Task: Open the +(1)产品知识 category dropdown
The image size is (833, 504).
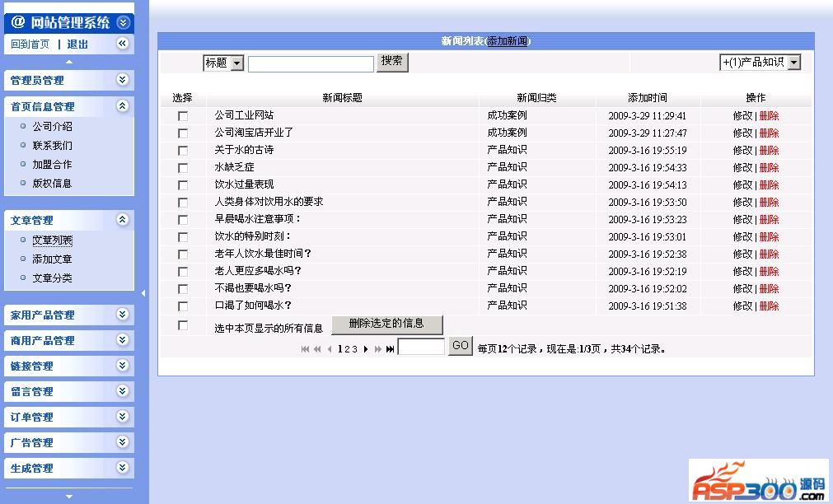Action: tap(793, 63)
